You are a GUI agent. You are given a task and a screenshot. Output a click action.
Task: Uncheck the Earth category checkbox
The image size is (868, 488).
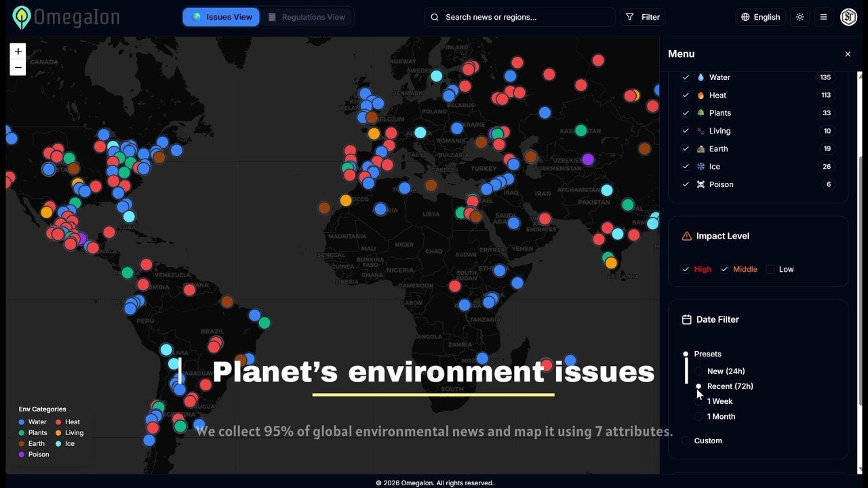click(686, 148)
